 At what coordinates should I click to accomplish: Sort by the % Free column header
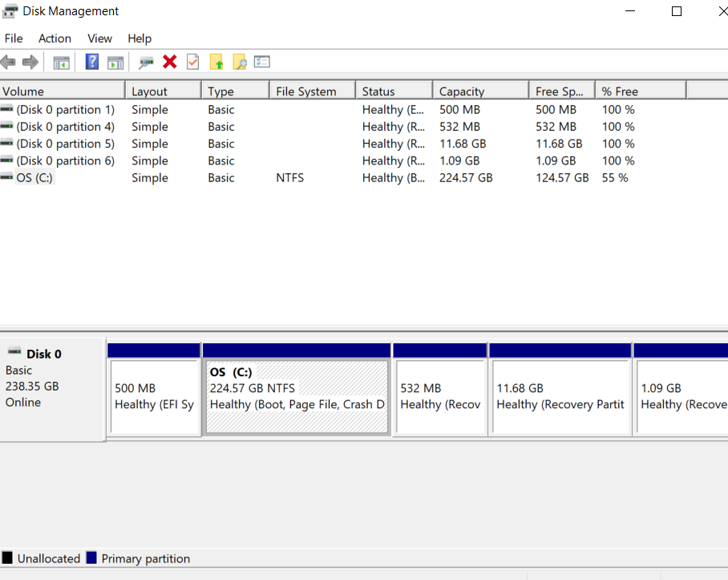(x=641, y=91)
